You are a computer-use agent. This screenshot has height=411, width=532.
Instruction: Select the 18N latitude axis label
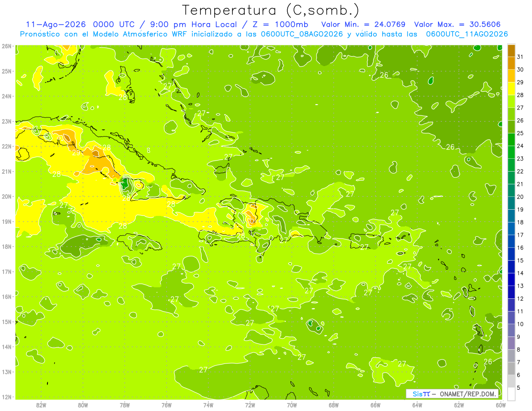(x=7, y=247)
